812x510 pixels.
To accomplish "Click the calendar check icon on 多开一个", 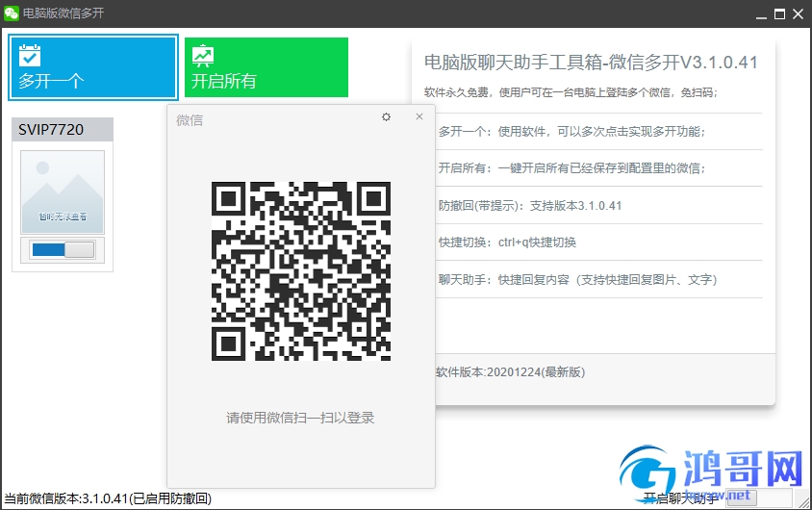I will pyautogui.click(x=30, y=56).
